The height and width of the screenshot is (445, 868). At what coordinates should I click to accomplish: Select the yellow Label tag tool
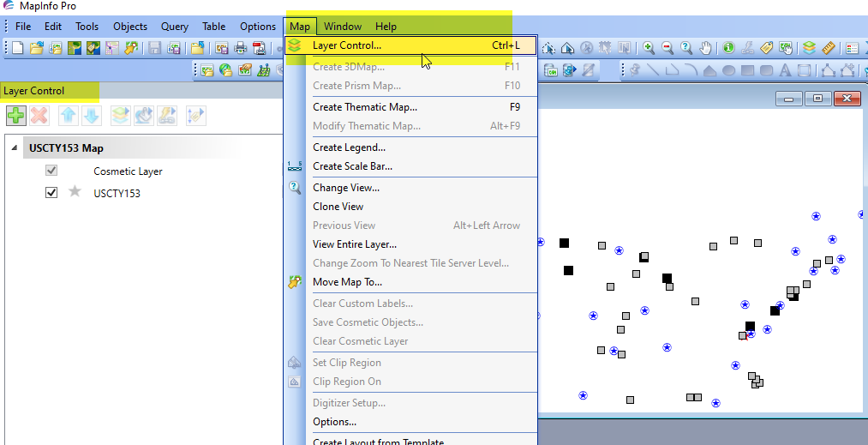click(x=766, y=48)
